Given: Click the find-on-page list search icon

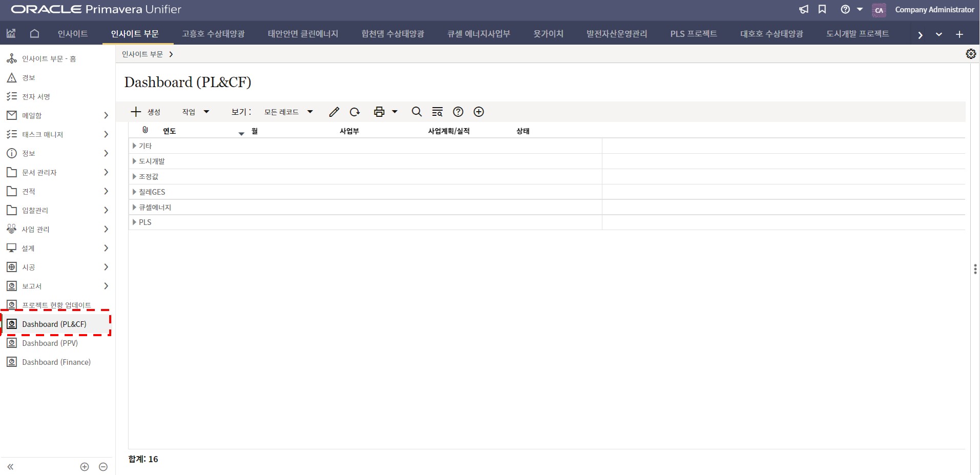Looking at the screenshot, I should [437, 112].
